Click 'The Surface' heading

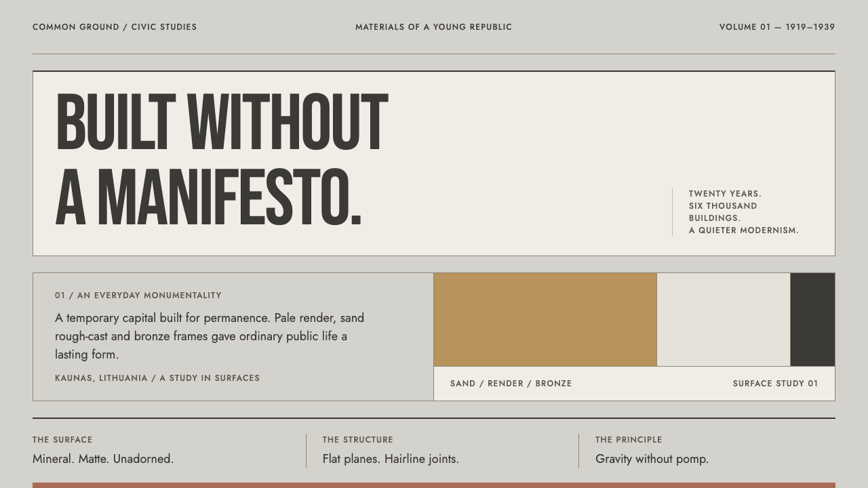pos(62,440)
